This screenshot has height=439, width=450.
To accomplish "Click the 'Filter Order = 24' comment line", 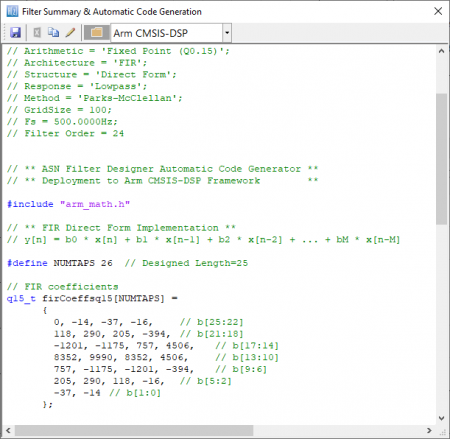I will (65, 133).
